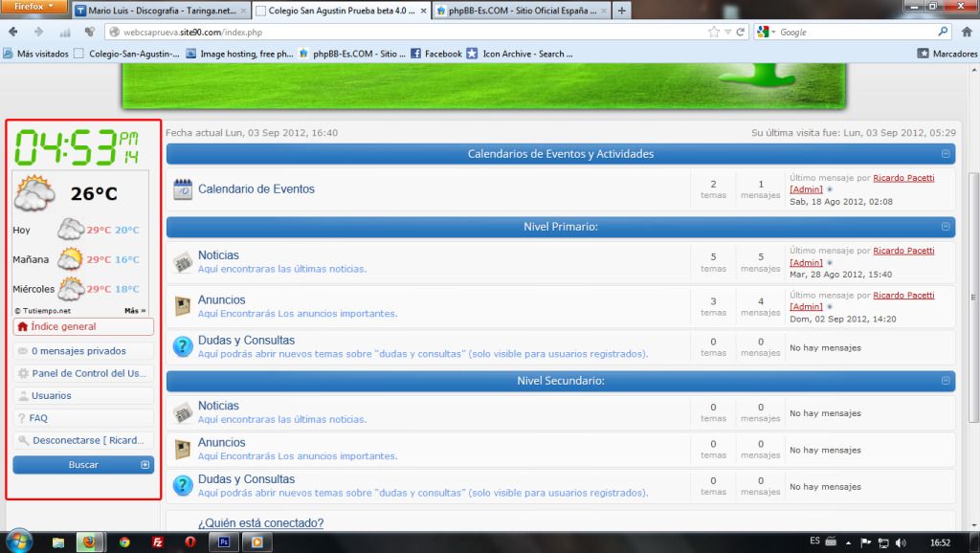Open the phpBB-Es.COM bookmark
The height and width of the screenshot is (553, 980).
(x=352, y=54)
